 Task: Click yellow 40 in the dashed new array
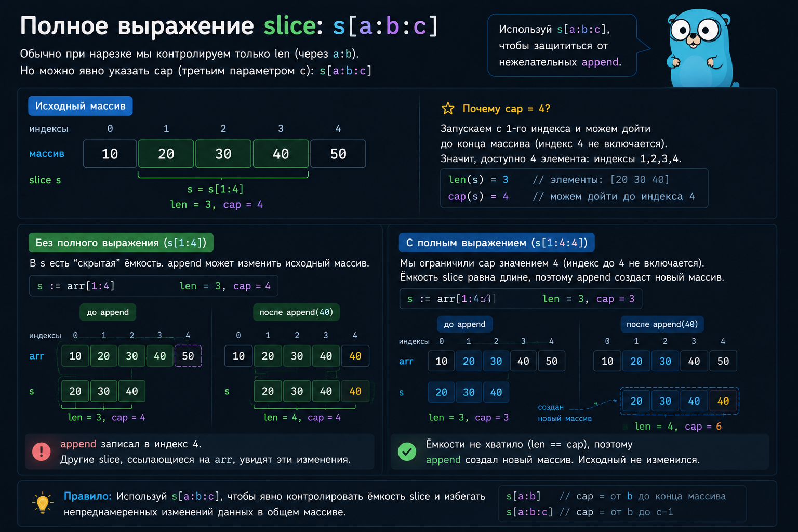pos(723,401)
